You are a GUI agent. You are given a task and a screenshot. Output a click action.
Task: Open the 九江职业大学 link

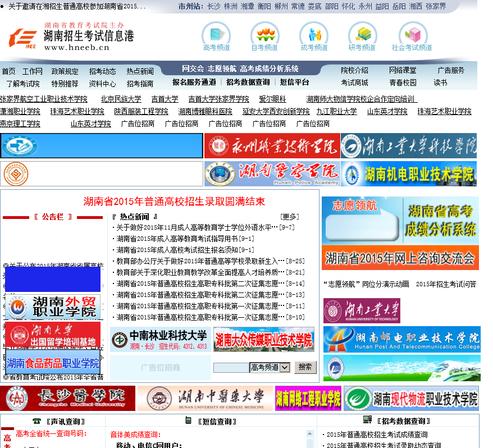(337, 111)
